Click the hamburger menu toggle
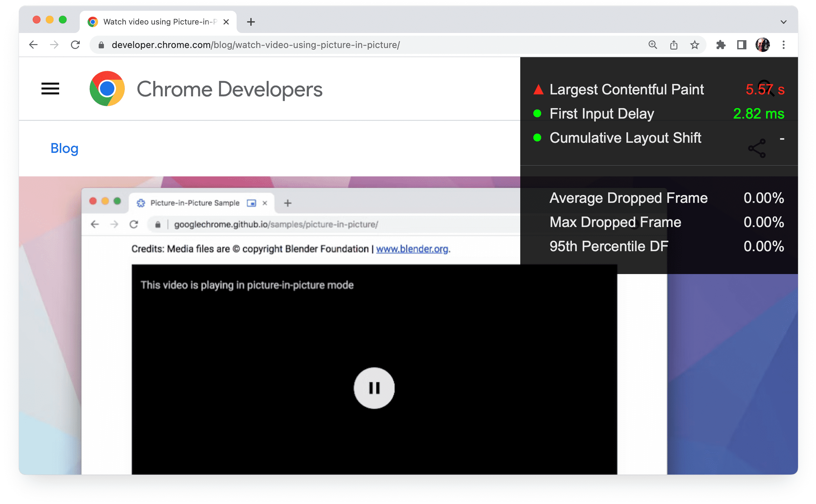Image resolution: width=816 pixels, height=504 pixels. point(50,89)
